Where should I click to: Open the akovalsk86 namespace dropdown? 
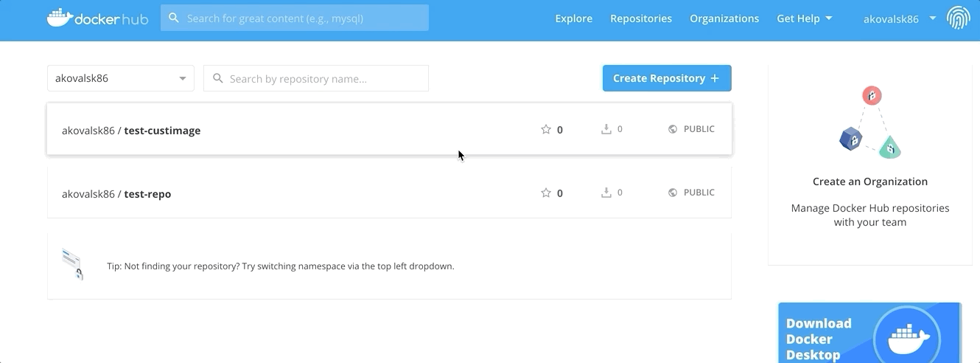point(121,78)
